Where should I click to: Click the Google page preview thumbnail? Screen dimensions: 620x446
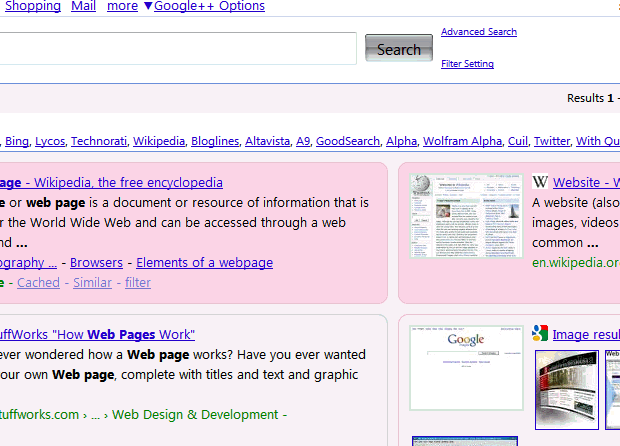click(x=466, y=368)
